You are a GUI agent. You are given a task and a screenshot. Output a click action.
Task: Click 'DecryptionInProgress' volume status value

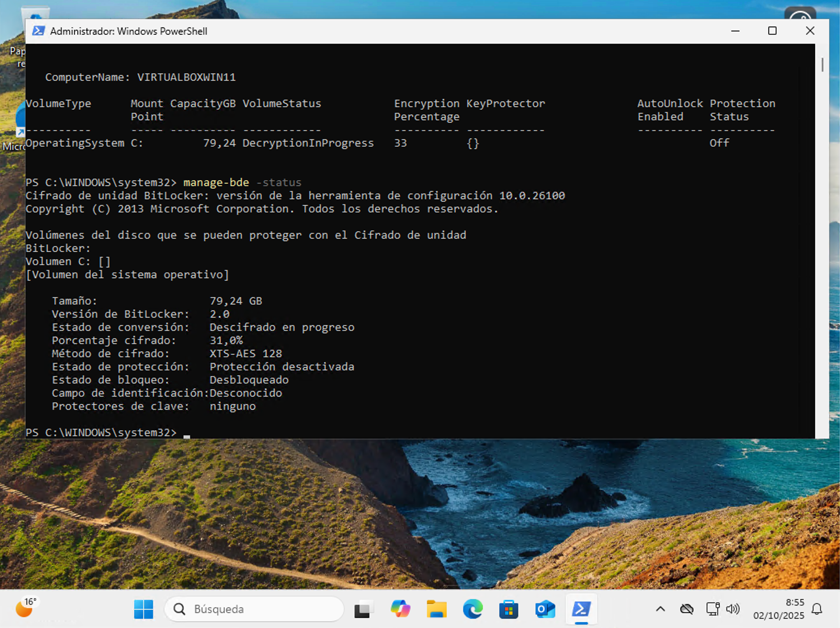[308, 143]
